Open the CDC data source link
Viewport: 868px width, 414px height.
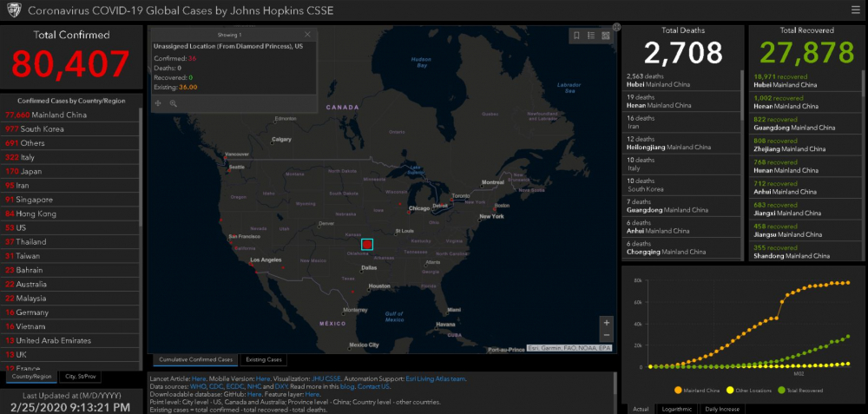click(216, 386)
